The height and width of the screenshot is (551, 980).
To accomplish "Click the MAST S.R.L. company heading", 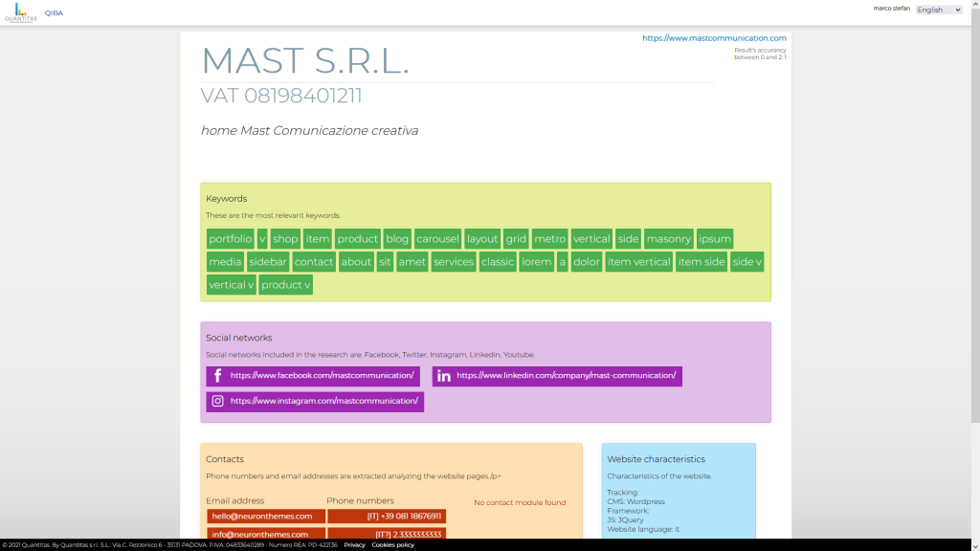I will pos(305,60).
